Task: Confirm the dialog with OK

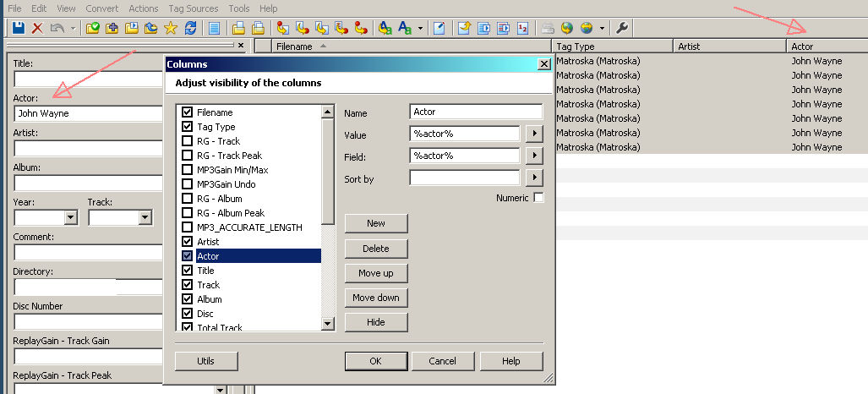Action: pyautogui.click(x=376, y=361)
